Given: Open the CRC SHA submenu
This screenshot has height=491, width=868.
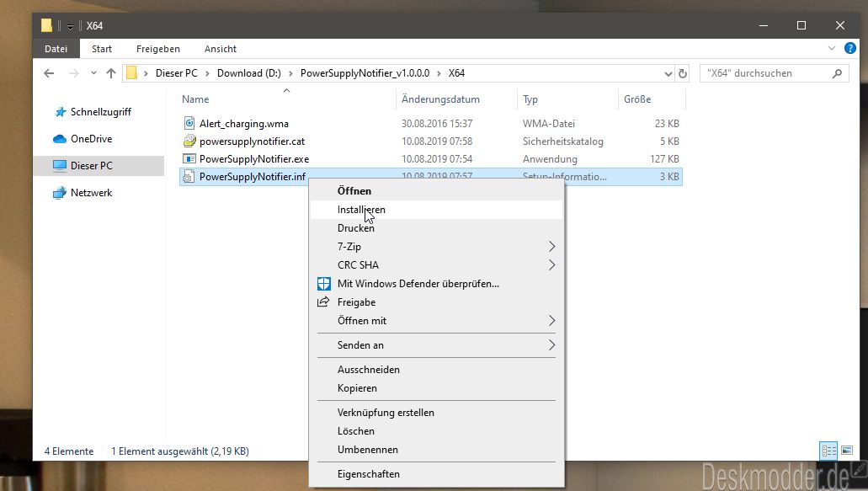Looking at the screenshot, I should (x=436, y=265).
